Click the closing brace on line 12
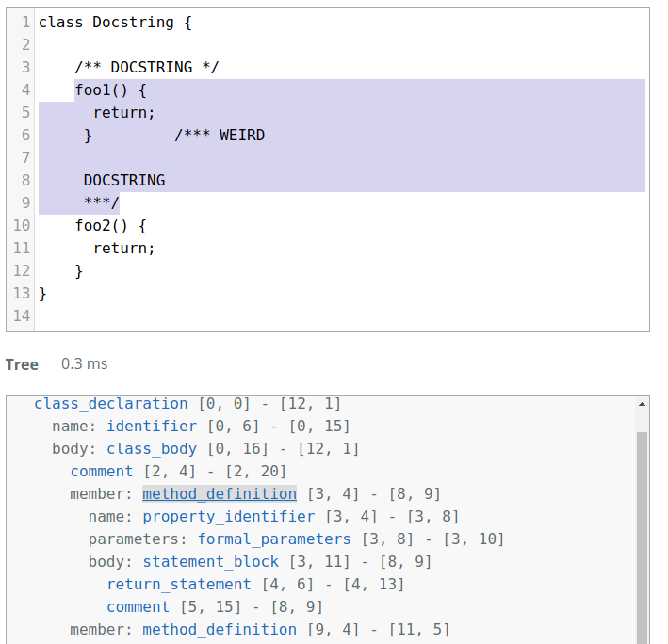The image size is (668, 644). tap(79, 271)
